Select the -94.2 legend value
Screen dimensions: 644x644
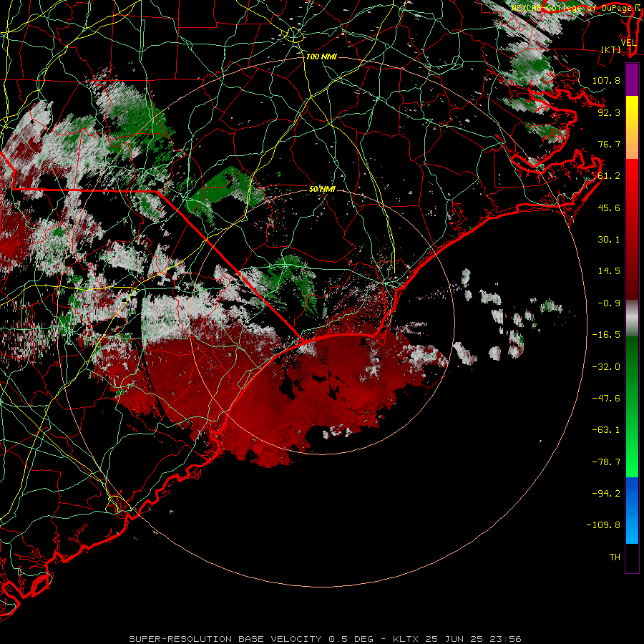(x=606, y=494)
